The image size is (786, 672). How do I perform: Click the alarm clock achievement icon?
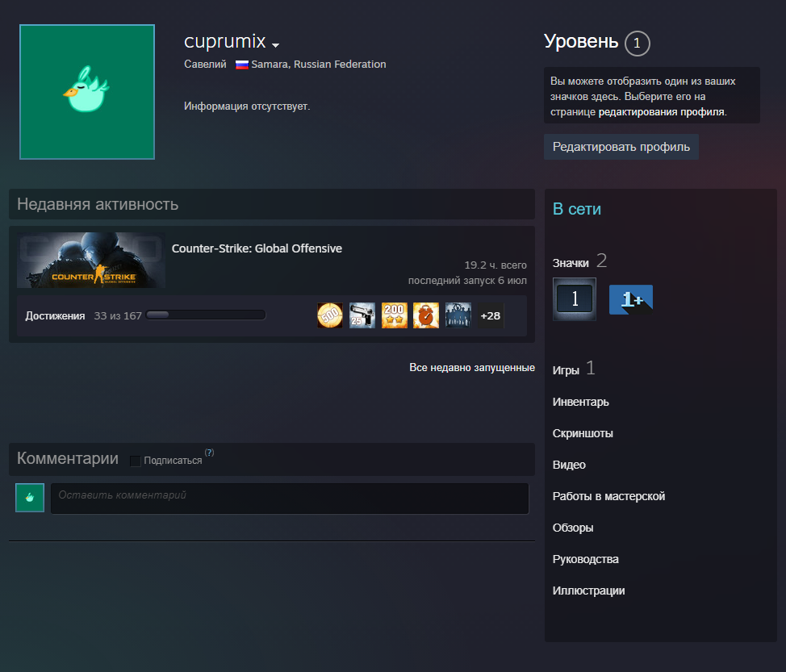click(426, 315)
